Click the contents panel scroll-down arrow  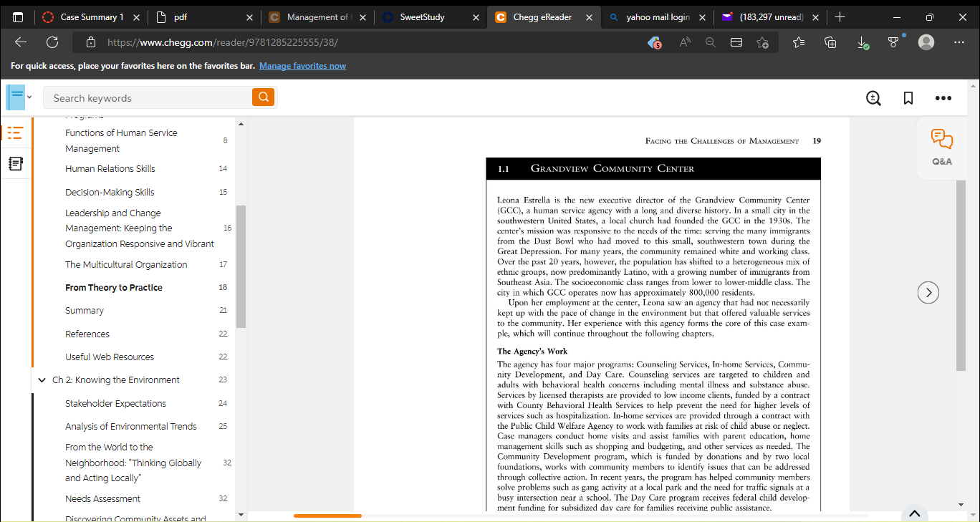tap(241, 514)
